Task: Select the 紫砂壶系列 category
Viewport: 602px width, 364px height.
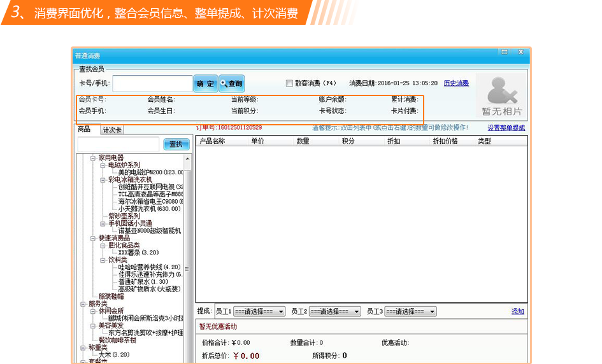Action: (x=124, y=216)
